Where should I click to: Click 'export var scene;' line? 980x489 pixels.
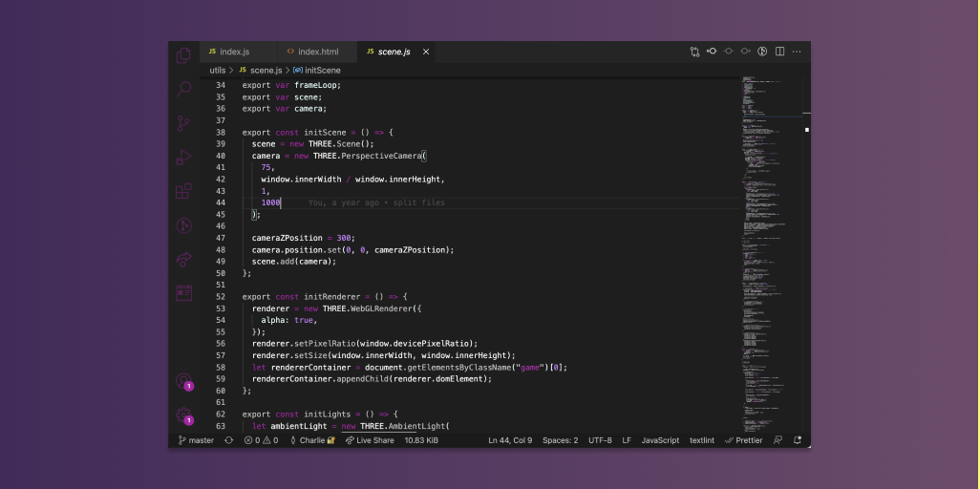pos(282,96)
